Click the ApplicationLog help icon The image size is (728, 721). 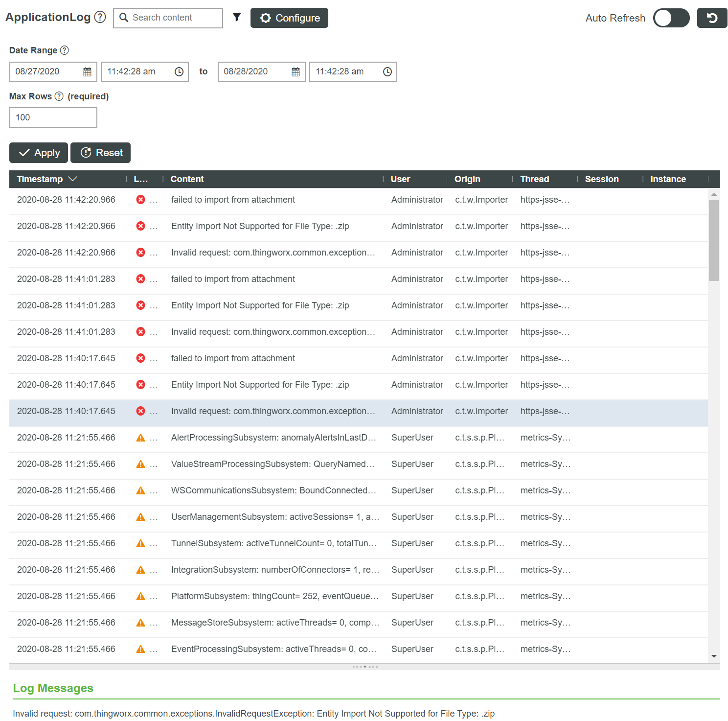click(99, 17)
